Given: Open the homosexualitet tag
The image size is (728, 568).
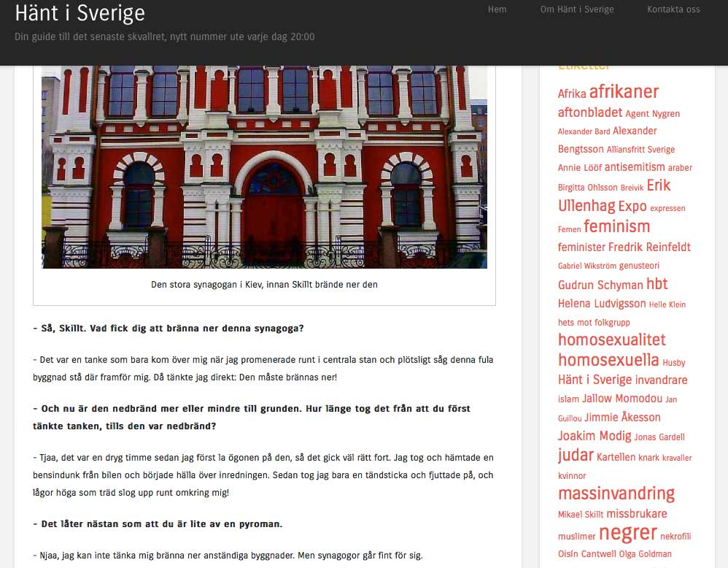Looking at the screenshot, I should click(x=611, y=339).
